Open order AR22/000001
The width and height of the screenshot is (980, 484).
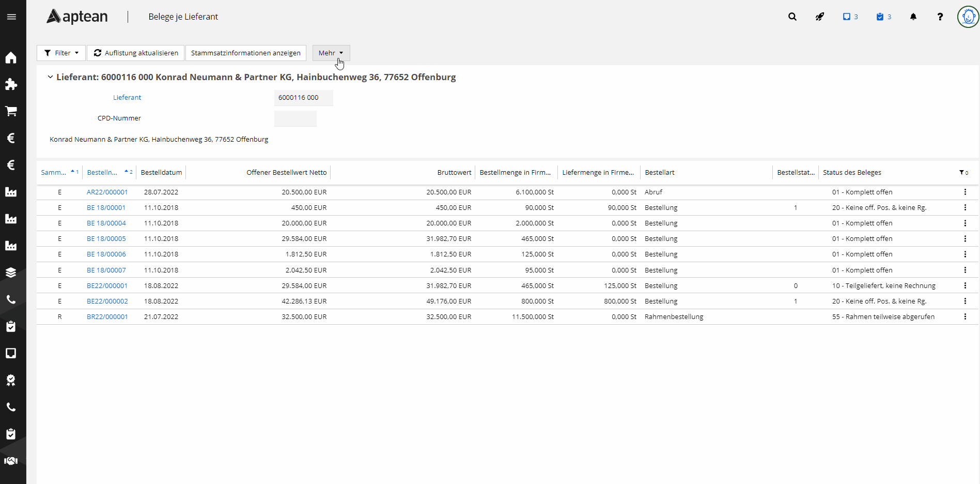(x=107, y=192)
